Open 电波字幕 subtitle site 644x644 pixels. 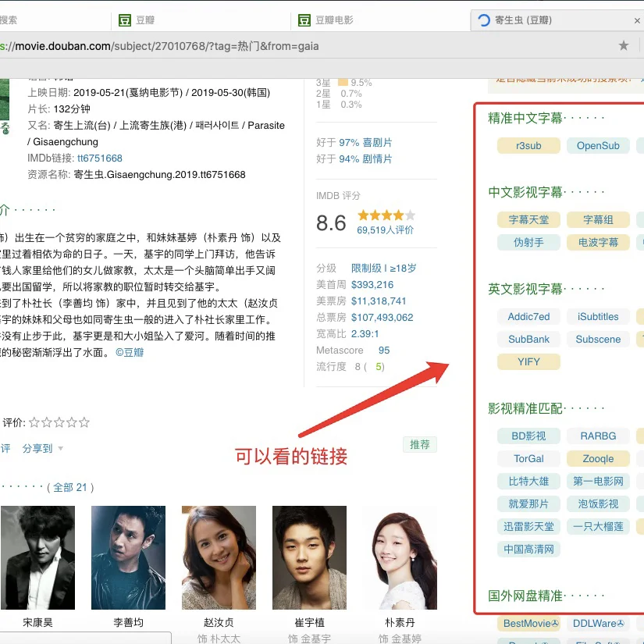598,242
